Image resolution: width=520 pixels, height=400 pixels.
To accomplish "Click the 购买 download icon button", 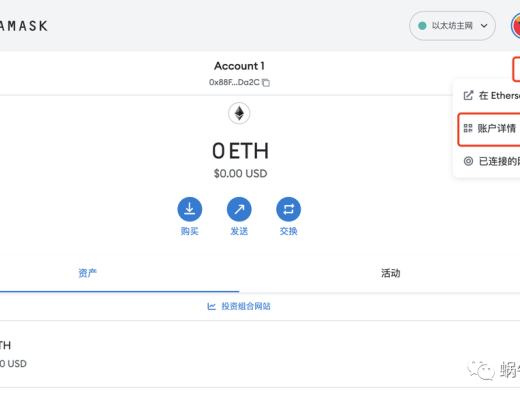I will click(190, 209).
